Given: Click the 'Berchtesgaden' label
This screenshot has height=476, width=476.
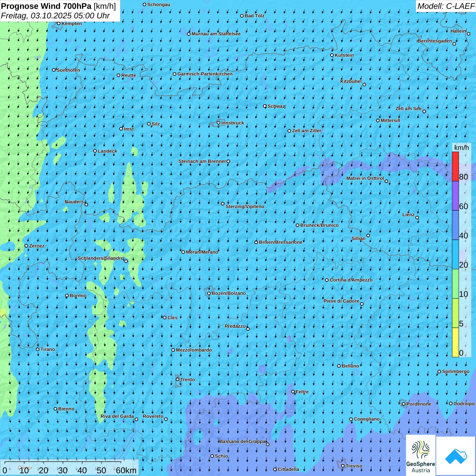Looking at the screenshot, I should click(x=435, y=41).
